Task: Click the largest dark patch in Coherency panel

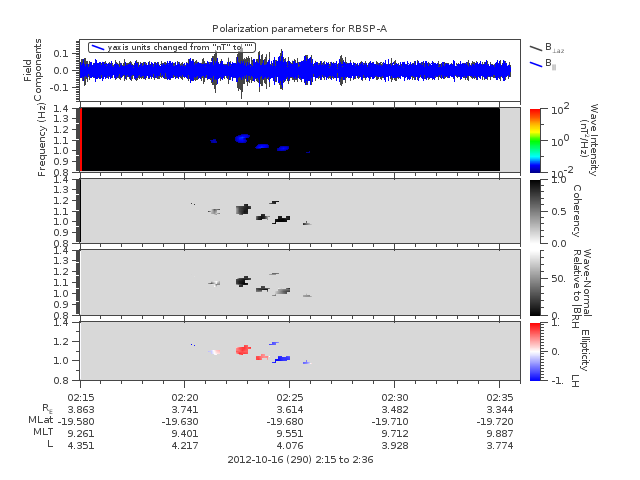Action: click(x=242, y=210)
